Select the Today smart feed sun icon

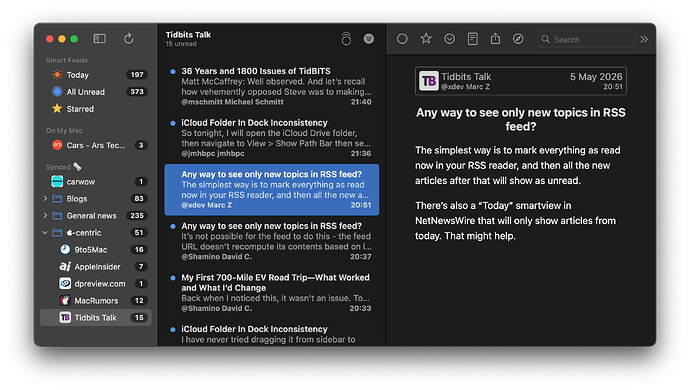tap(57, 75)
